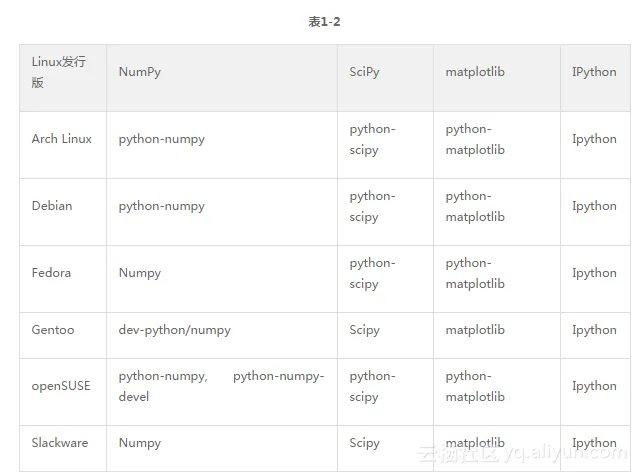Click Ipython in the Slackware row
The image size is (638, 474).
coord(594,443)
